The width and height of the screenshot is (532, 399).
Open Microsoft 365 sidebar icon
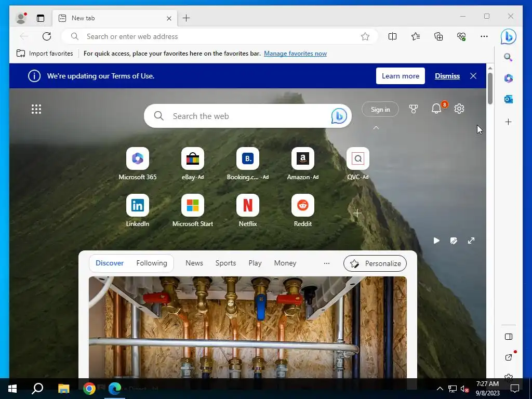508,78
